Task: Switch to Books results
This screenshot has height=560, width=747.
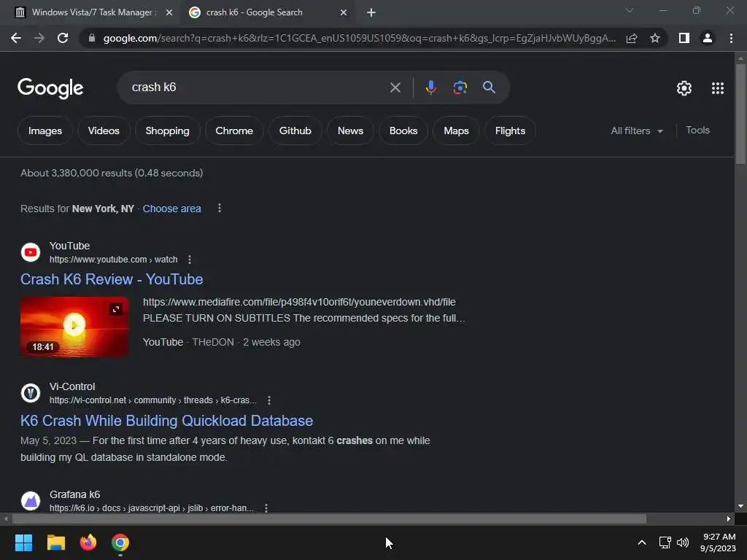Action: point(403,131)
